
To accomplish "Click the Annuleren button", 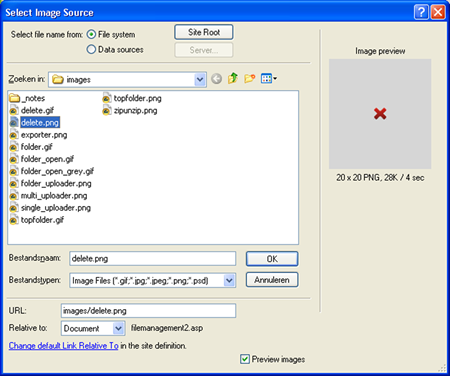I will point(272,280).
